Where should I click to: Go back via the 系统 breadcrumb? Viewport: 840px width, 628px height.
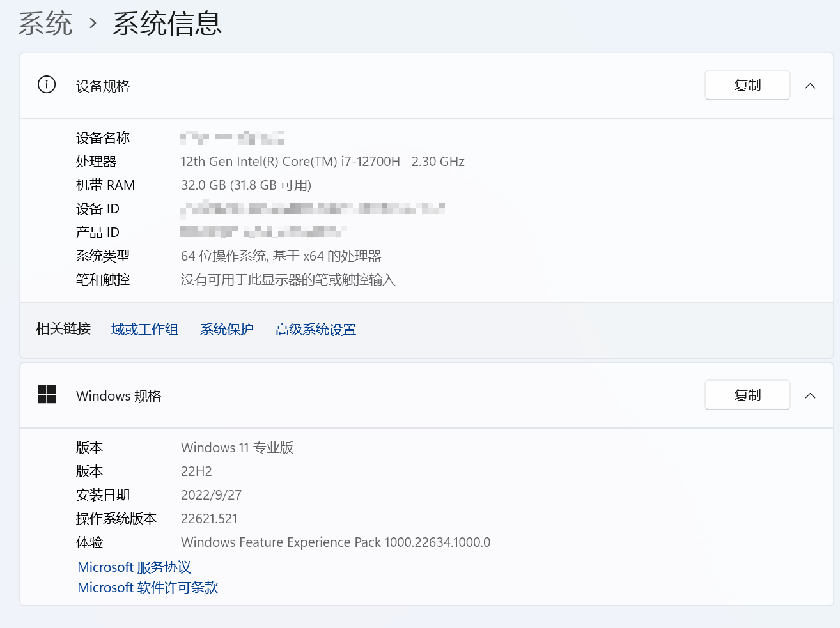click(45, 22)
